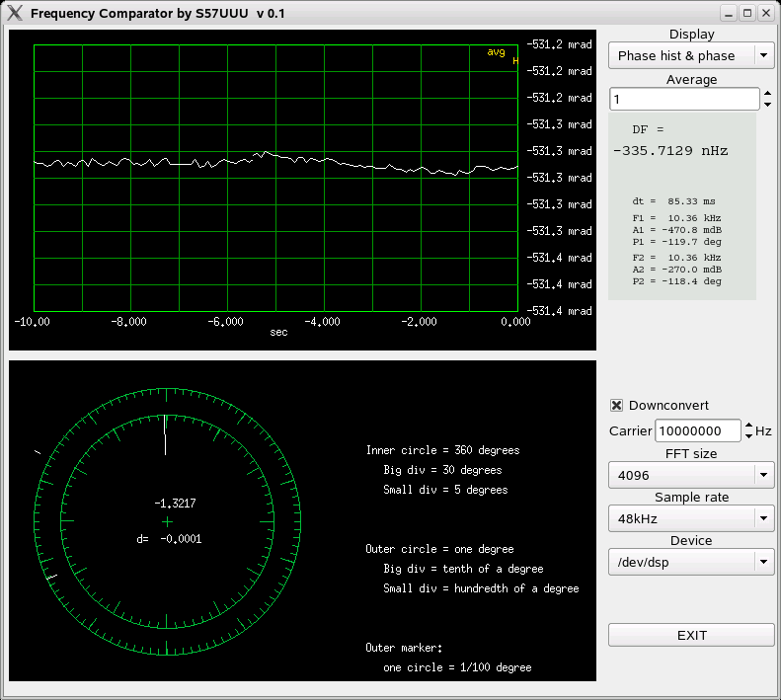This screenshot has height=700, width=781.
Task: Toggle the Downconvert checkbox
Action: (x=616, y=405)
